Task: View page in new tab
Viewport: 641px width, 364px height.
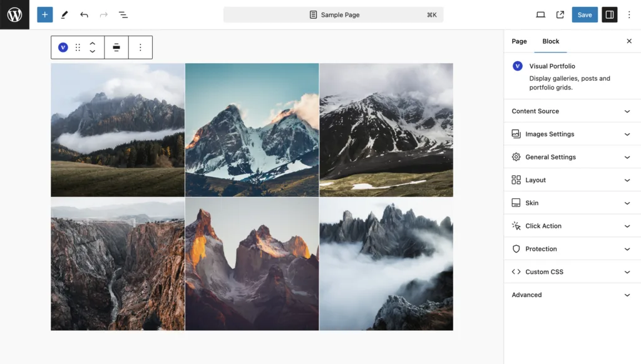Action: click(560, 15)
